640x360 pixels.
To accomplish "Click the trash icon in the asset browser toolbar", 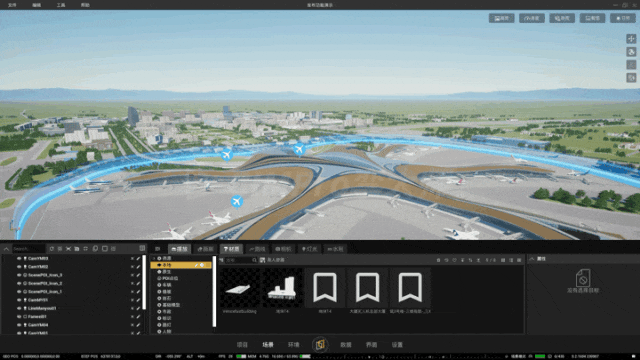I will click(x=438, y=260).
